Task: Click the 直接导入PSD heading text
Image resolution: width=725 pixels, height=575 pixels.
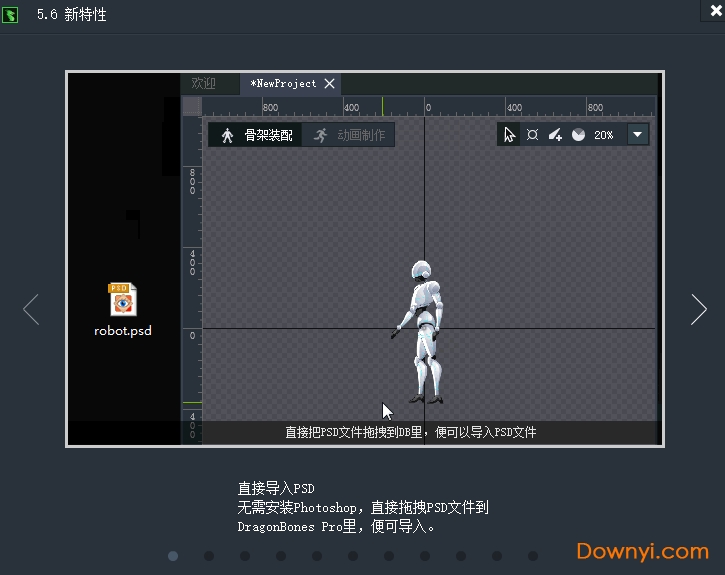Action: pos(276,488)
